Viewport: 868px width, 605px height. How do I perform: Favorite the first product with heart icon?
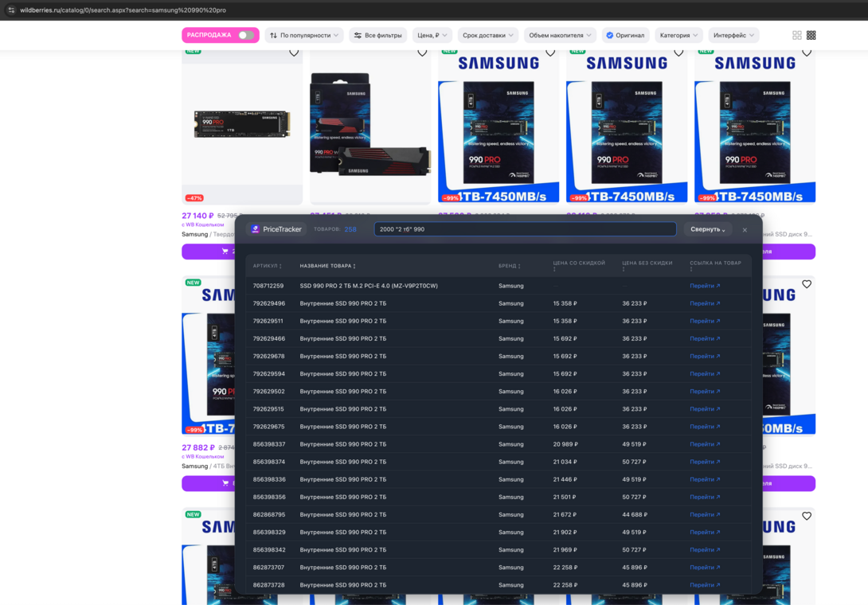[294, 53]
